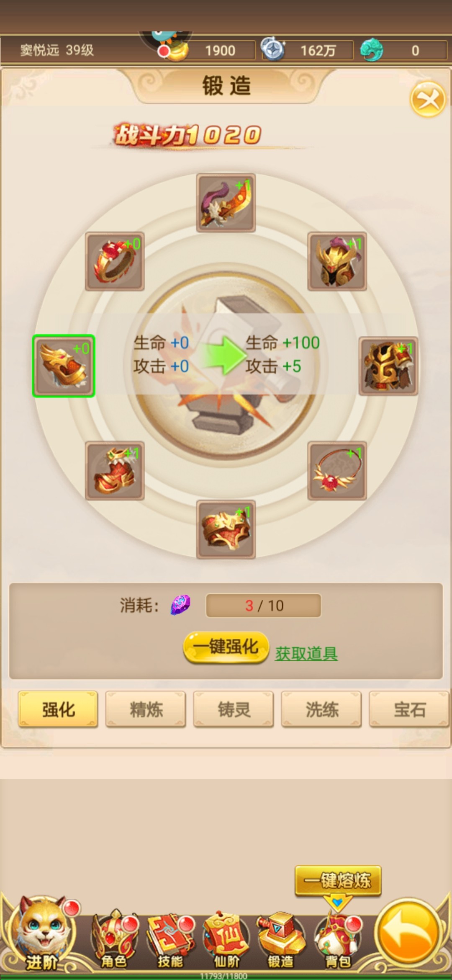Click the purple enhancement stone consumable icon
This screenshot has width=452, height=980.
pyautogui.click(x=180, y=605)
